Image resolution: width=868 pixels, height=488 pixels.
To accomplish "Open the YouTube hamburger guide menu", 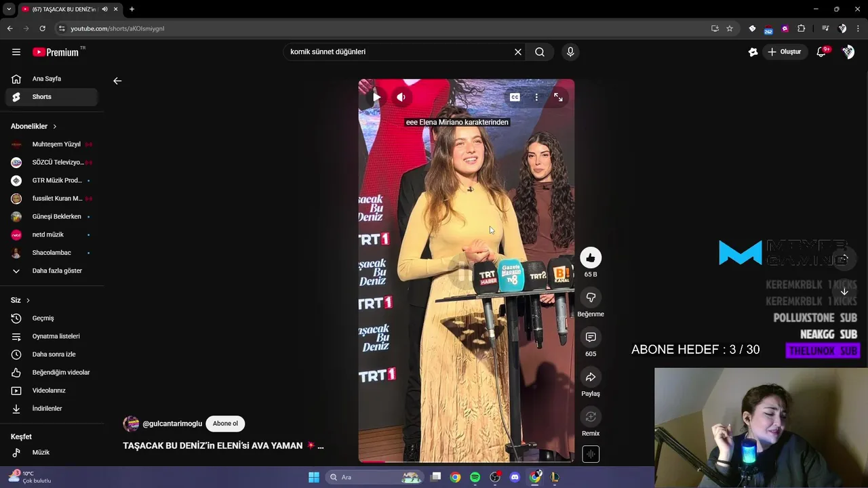I will tap(16, 52).
